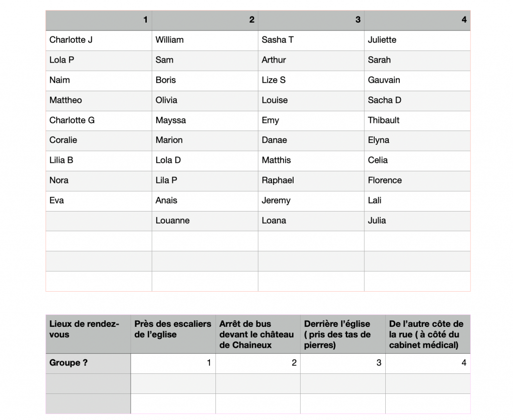
Task: Select the Derrière l'église header cell
Action: [x=343, y=334]
